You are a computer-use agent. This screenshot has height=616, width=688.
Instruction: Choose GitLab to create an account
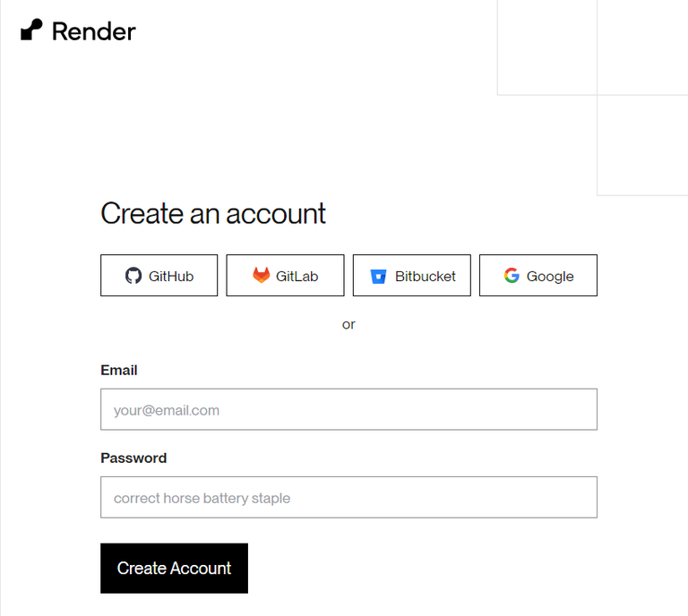click(x=285, y=276)
